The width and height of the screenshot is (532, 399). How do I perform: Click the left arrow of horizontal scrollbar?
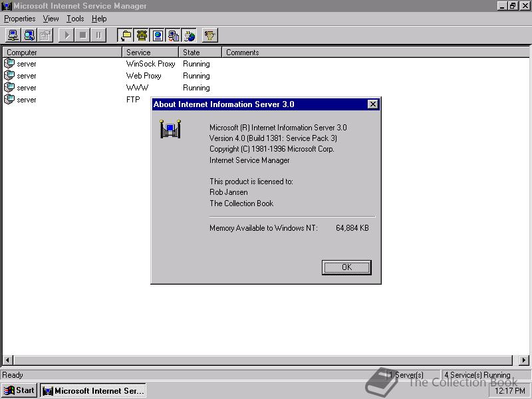(8, 360)
